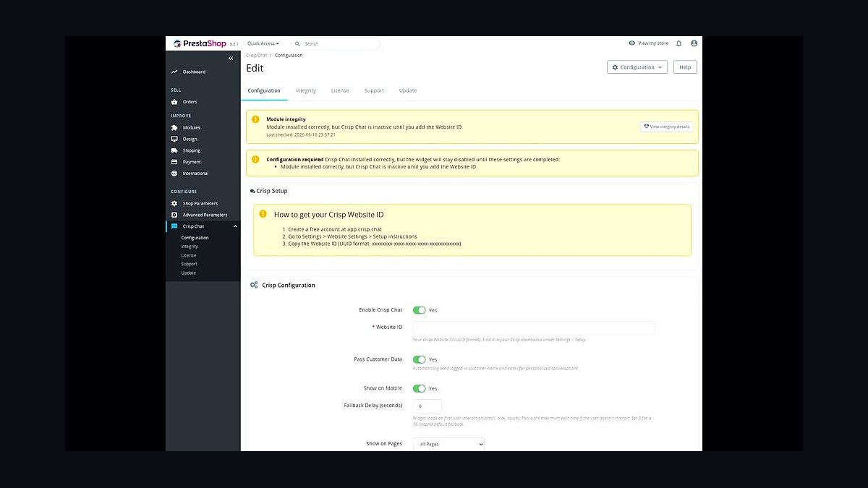Select the Design monitor icon

click(x=174, y=139)
